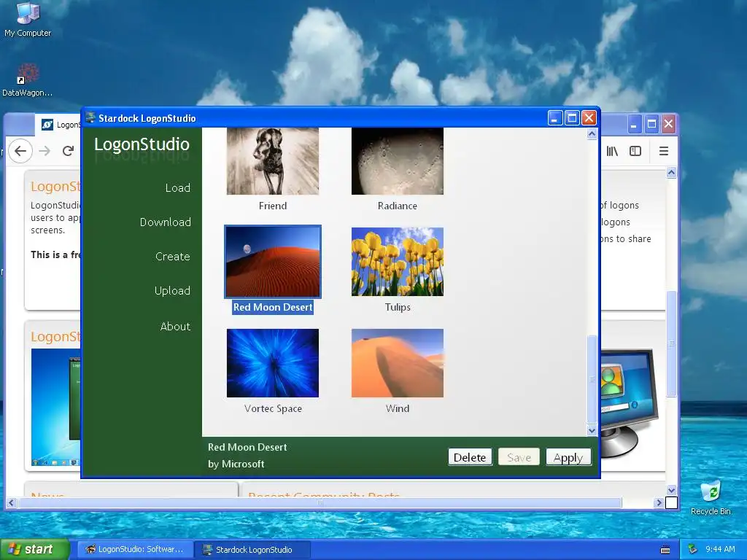The image size is (747, 560).
Task: Click the logon list scroll down arrow
Action: (x=592, y=430)
